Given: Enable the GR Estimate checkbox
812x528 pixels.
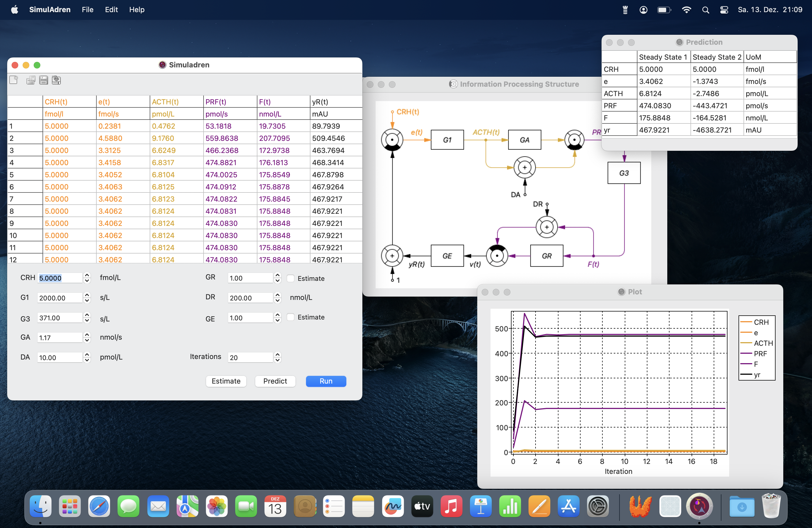Looking at the screenshot, I should click(291, 278).
